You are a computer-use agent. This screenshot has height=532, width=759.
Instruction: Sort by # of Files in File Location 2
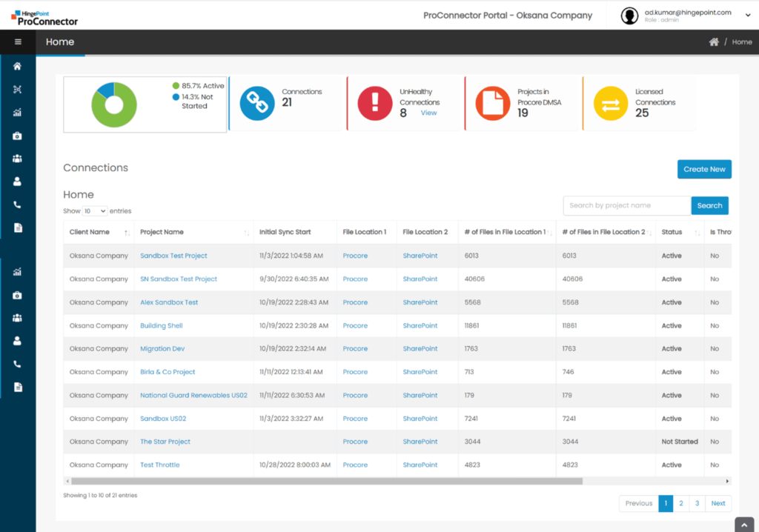tap(649, 233)
